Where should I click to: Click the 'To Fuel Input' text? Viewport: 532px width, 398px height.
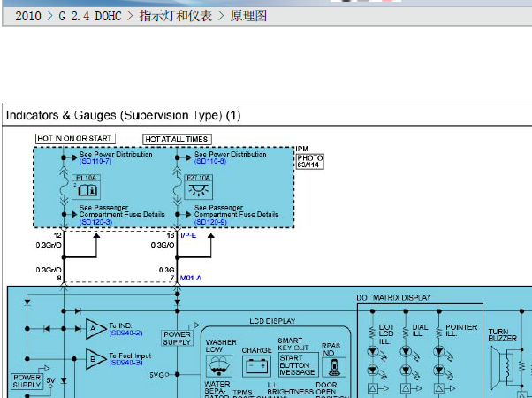pos(130,356)
